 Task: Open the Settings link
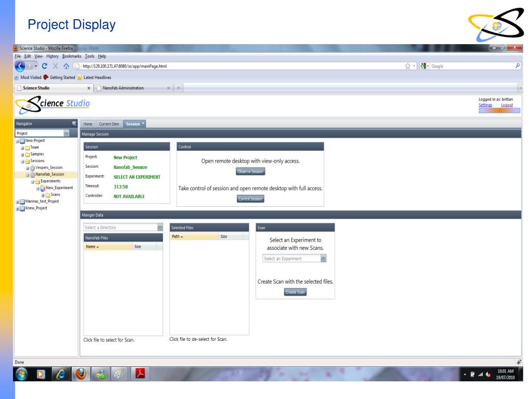486,105
